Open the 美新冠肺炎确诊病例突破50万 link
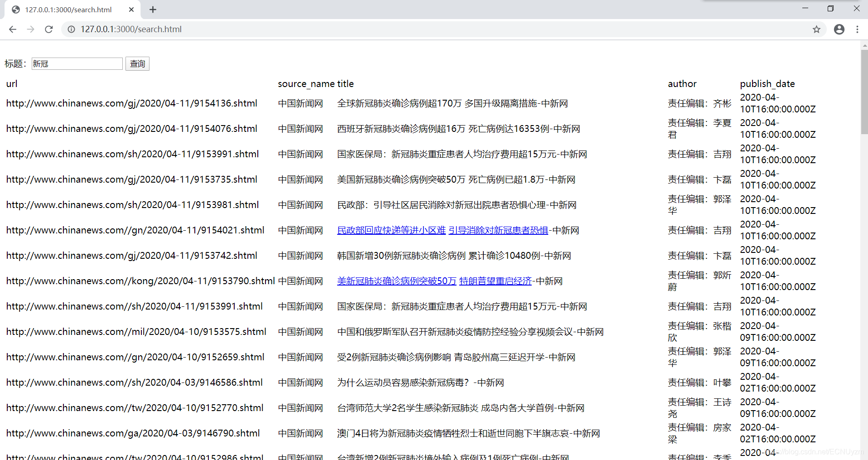This screenshot has height=460, width=868. point(396,281)
